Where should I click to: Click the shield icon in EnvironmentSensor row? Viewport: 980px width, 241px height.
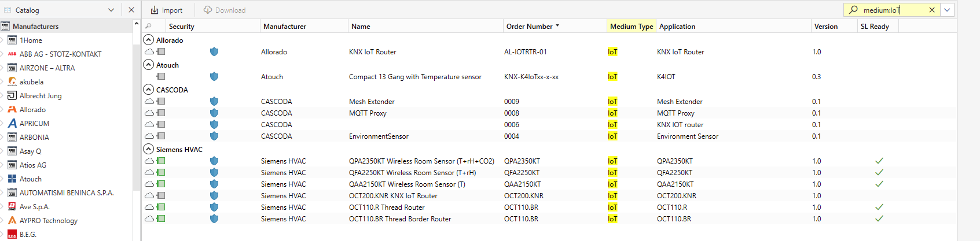coord(214,136)
